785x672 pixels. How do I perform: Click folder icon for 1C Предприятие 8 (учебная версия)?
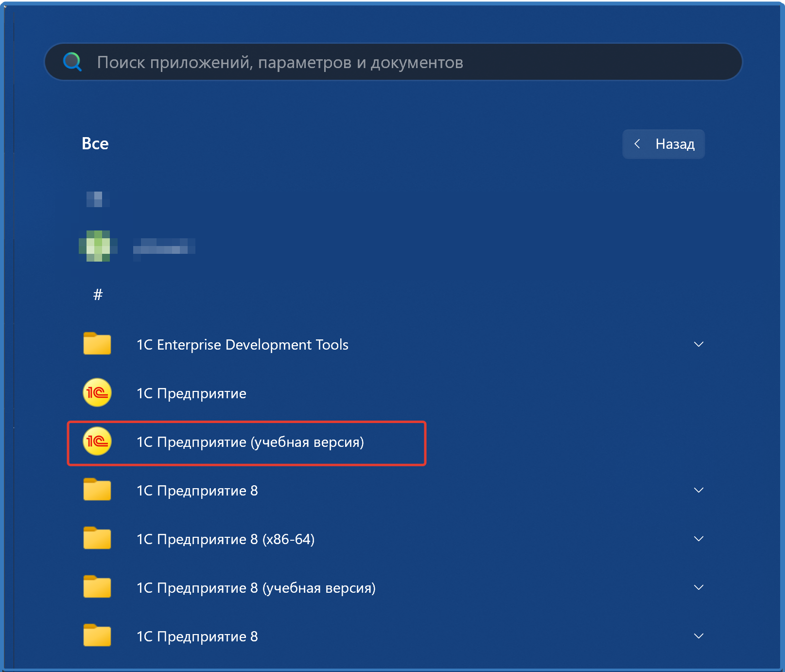97,587
